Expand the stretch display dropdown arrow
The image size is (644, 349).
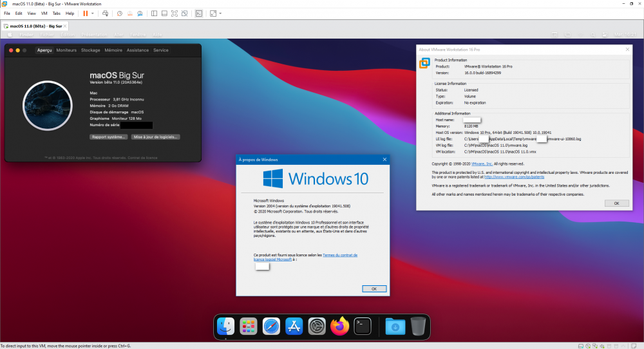(220, 14)
